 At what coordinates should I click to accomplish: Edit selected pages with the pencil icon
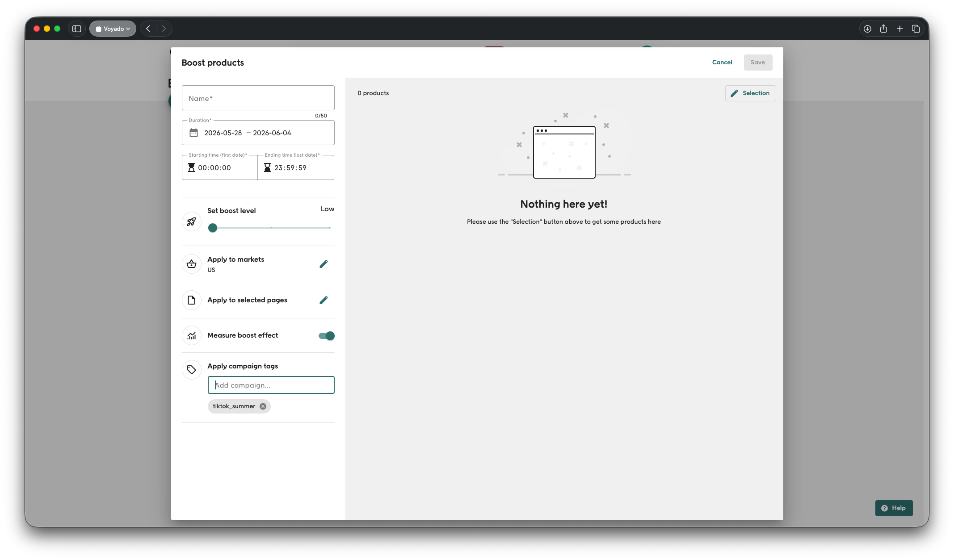tap(324, 300)
